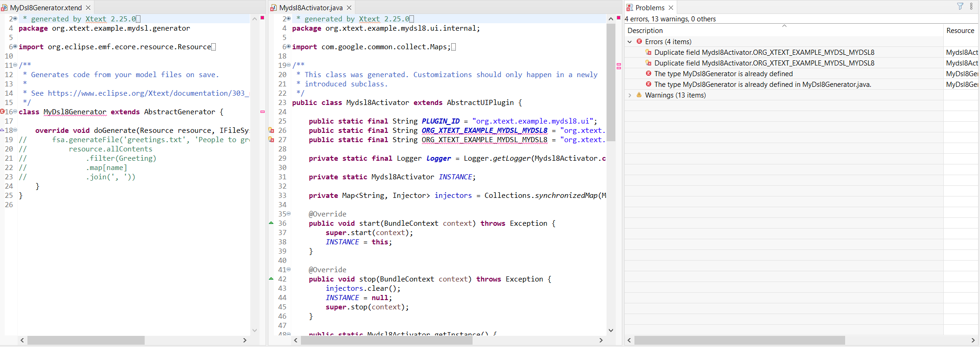Click override indicator next to start method line 36
The image size is (980, 347).
coord(271,223)
